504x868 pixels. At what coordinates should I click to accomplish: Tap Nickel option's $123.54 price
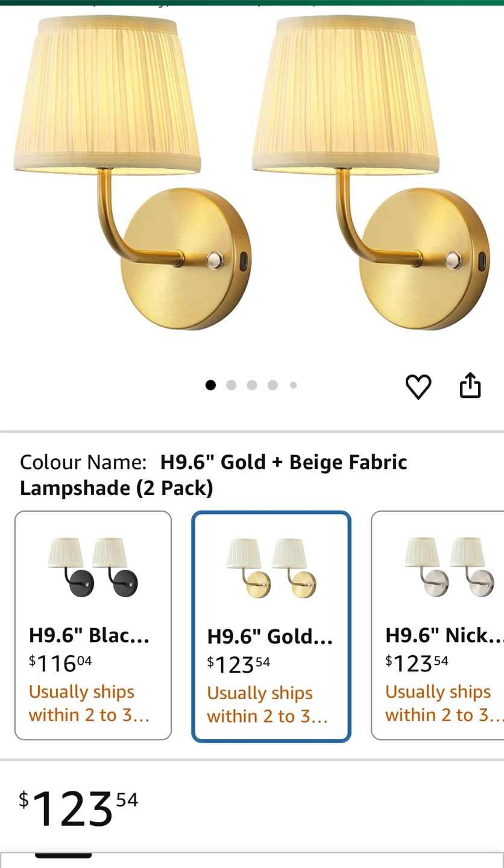coord(417,663)
